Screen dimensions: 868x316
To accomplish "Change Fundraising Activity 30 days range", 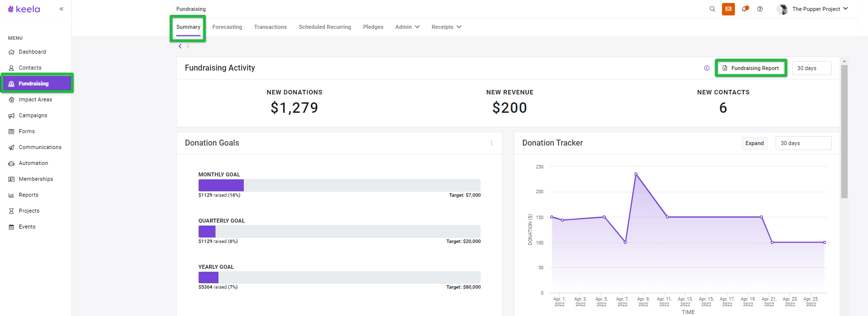I will click(x=811, y=68).
